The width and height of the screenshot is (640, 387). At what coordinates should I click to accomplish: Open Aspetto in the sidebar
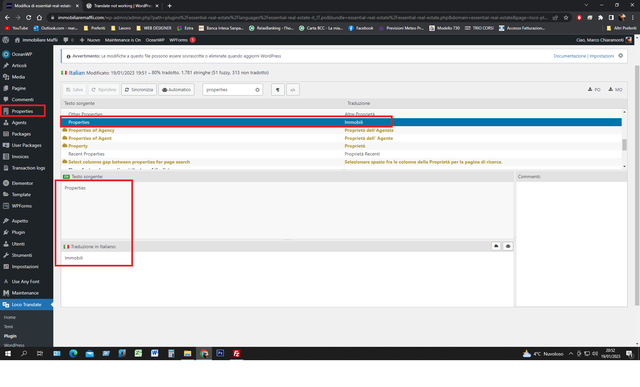(20, 221)
